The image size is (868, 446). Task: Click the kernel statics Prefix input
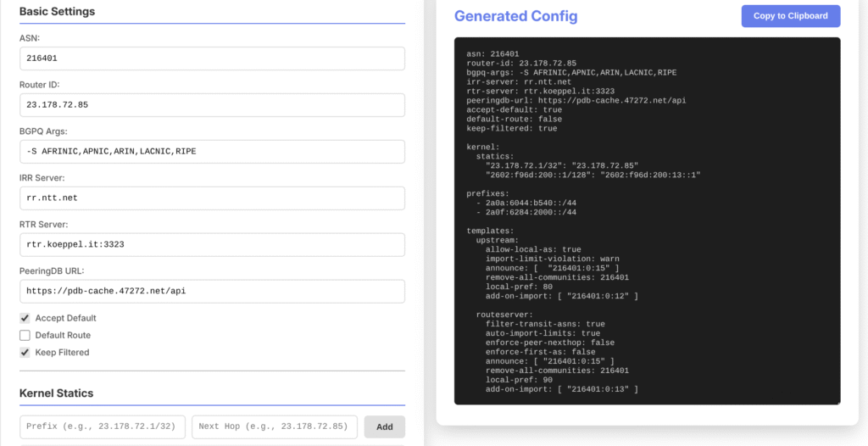pos(103,426)
